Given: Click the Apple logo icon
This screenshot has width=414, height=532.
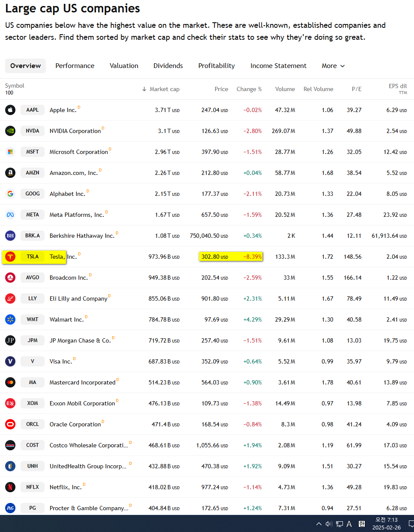Looking at the screenshot, I should (x=10, y=110).
